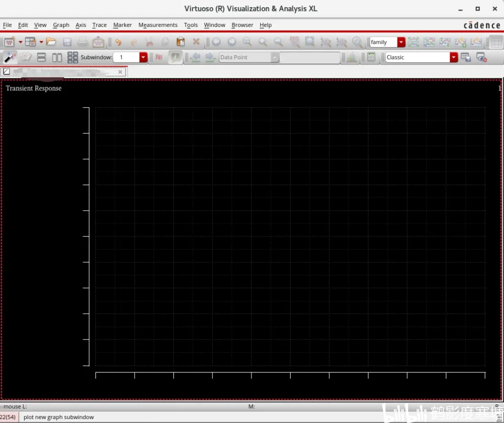This screenshot has height=423, width=504.
Task: Open the Subwindow number dropdown
Action: (x=143, y=57)
